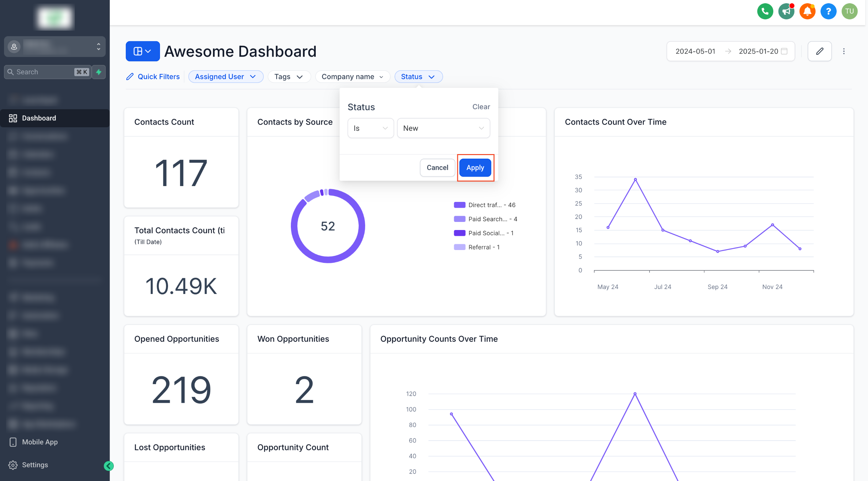Viewport: 868px width, 481px height.
Task: Open the orange bell notifications
Action: point(807,11)
